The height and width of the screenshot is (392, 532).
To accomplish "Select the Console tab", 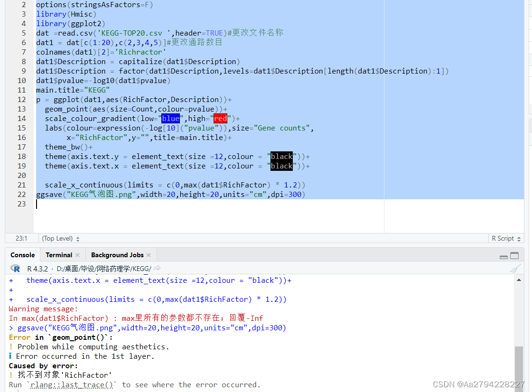I will [22, 255].
